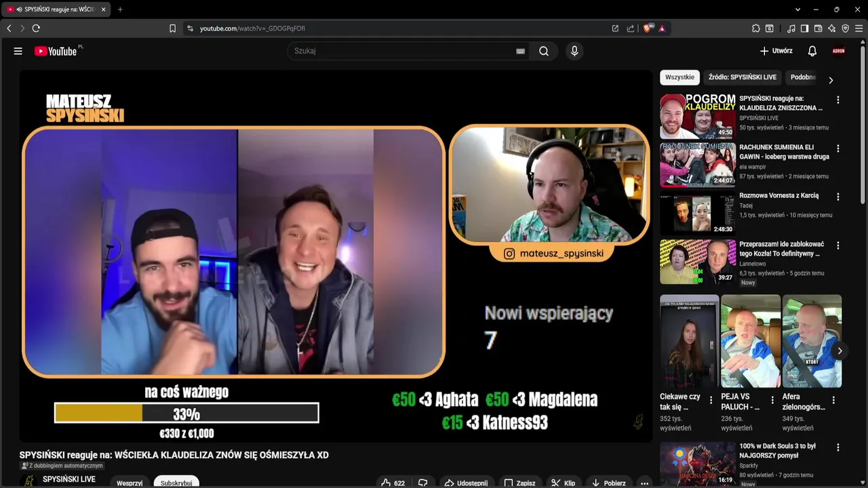Open 100% w Dark Souls 3 video

[x=698, y=464]
